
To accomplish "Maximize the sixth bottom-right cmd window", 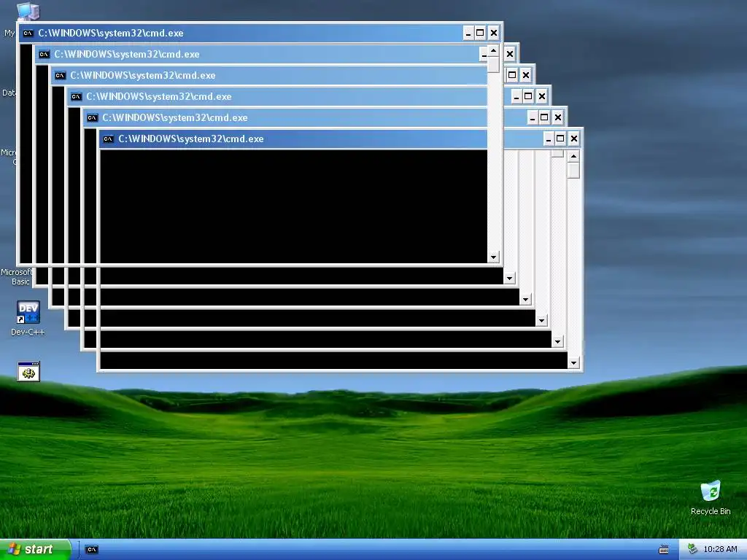I will (561, 139).
